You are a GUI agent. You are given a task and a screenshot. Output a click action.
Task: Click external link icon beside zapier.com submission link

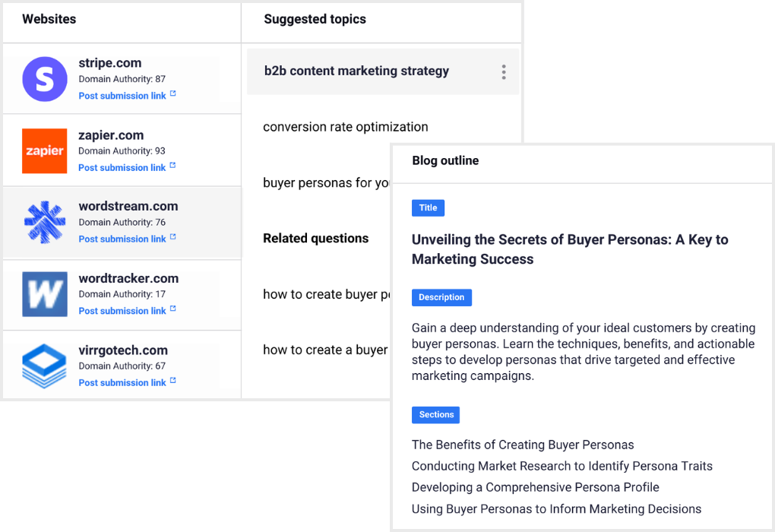[x=172, y=165]
